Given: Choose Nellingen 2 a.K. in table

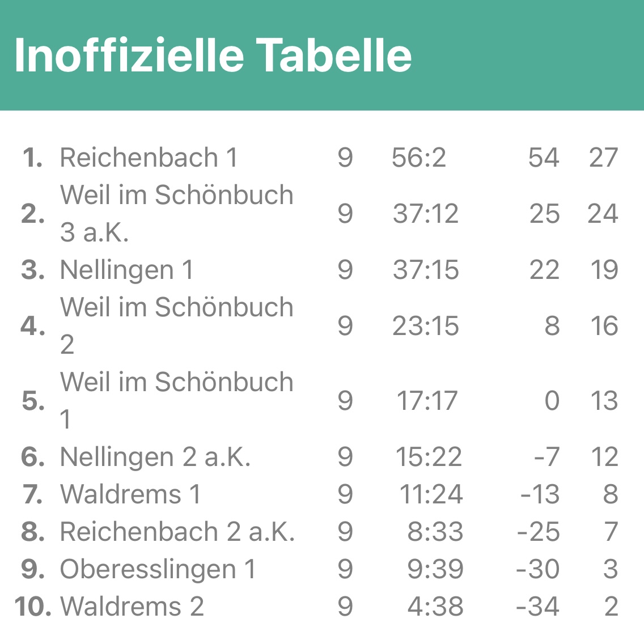Looking at the screenshot, I should 155,457.
